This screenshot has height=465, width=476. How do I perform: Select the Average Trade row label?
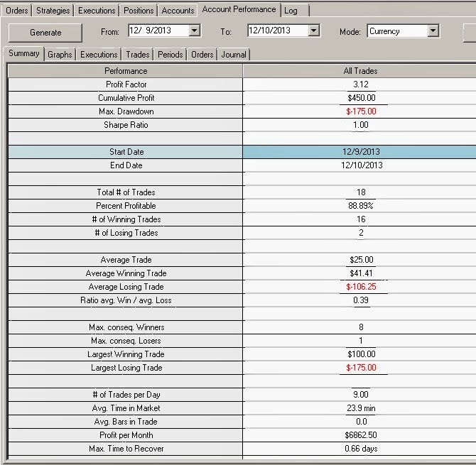pyautogui.click(x=126, y=260)
